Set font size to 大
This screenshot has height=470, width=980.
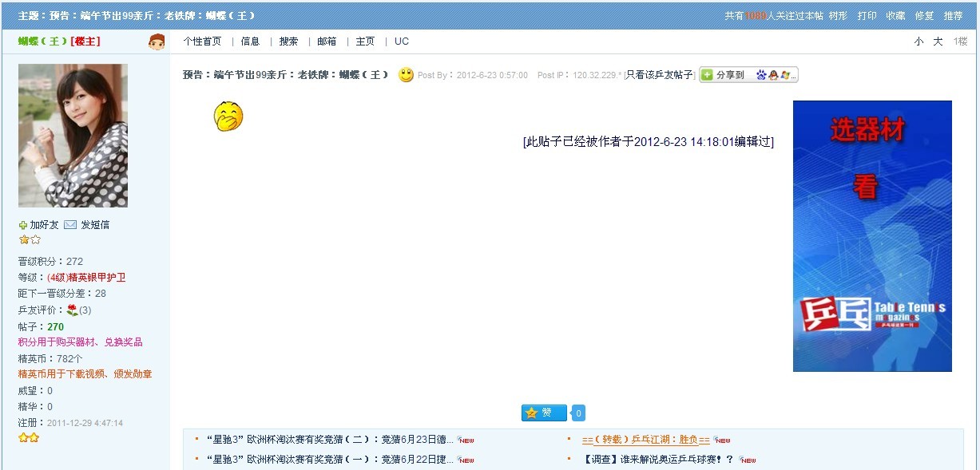(x=938, y=41)
